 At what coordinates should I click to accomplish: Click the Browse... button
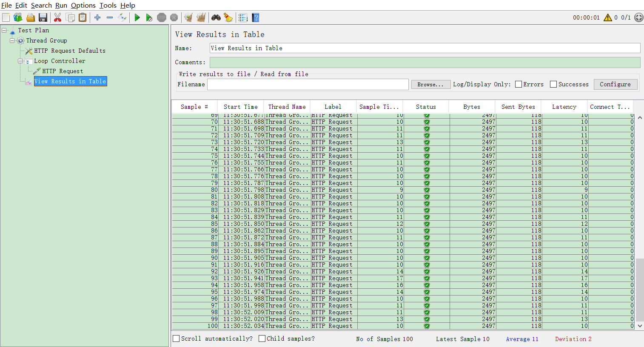point(430,85)
